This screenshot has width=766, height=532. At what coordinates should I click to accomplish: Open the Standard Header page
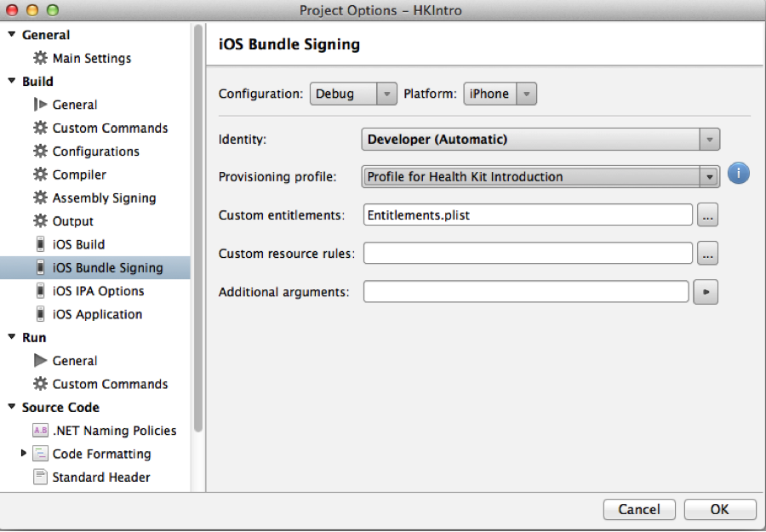pos(101,478)
